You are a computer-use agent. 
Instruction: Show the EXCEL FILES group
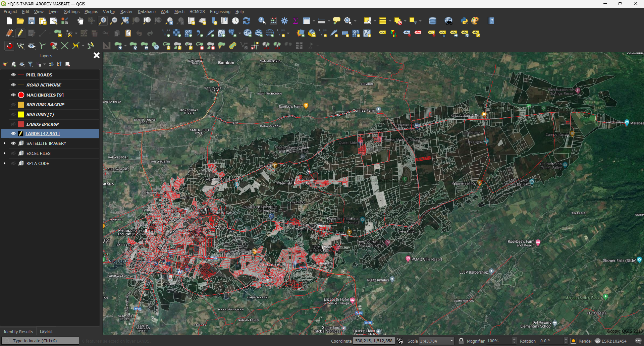[13, 153]
